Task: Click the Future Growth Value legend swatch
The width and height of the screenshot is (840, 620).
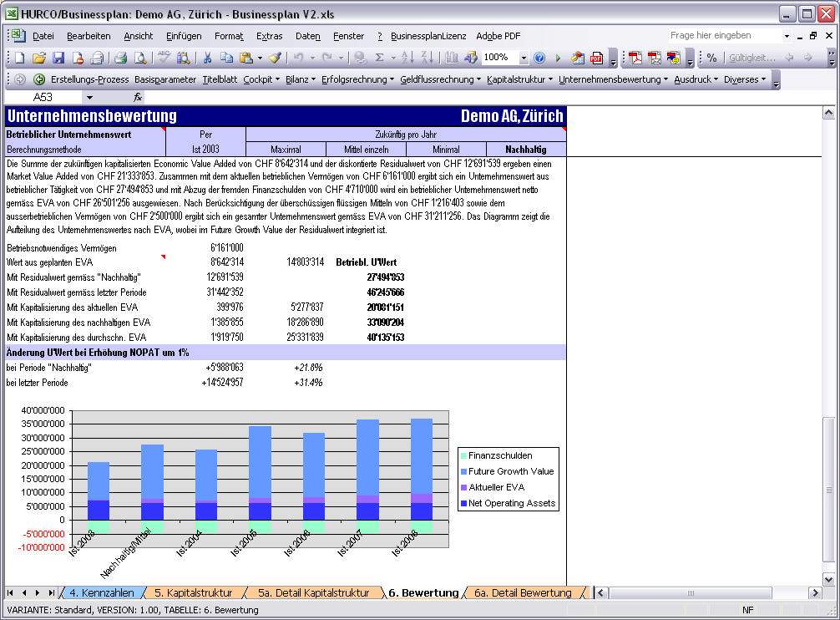Action: 463,471
